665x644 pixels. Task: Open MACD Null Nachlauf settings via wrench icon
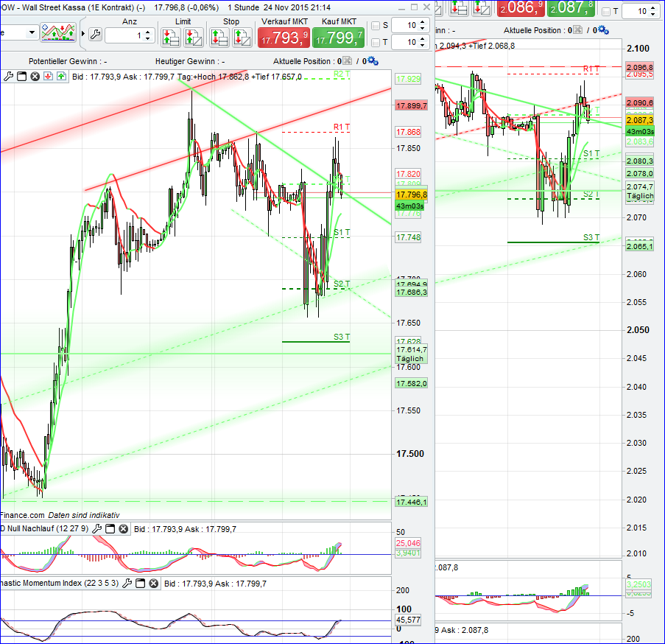(96, 528)
